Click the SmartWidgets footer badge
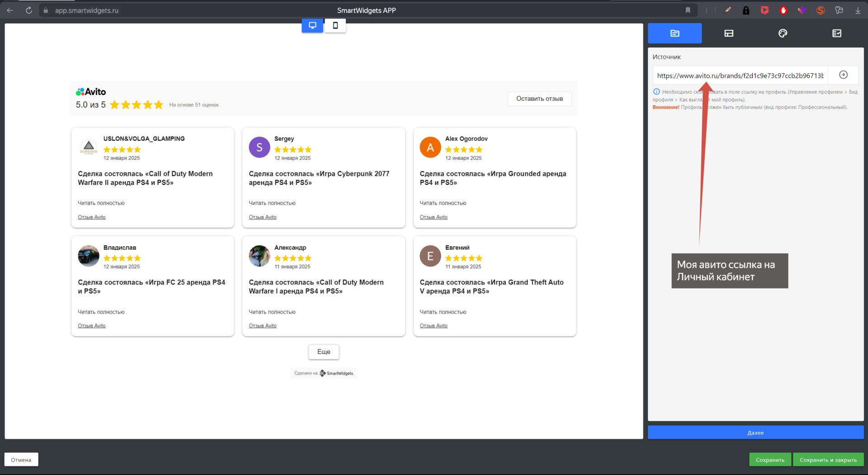The image size is (868, 475). point(324,373)
